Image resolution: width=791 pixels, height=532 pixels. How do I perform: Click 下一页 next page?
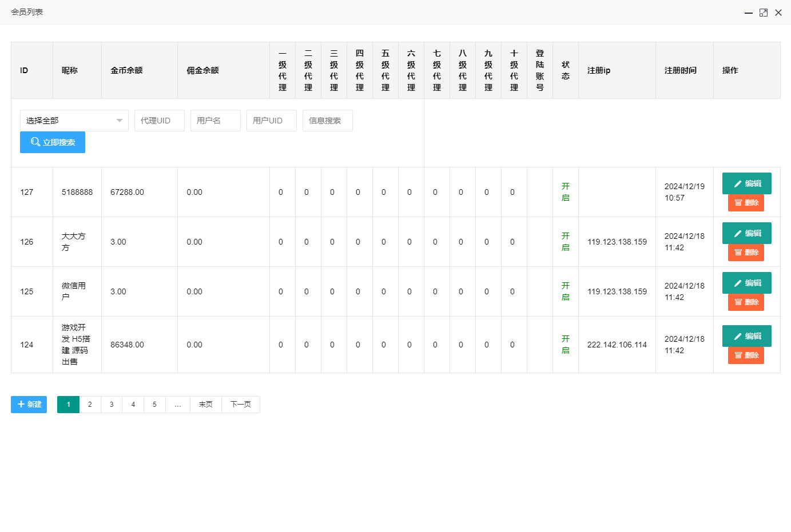(240, 405)
